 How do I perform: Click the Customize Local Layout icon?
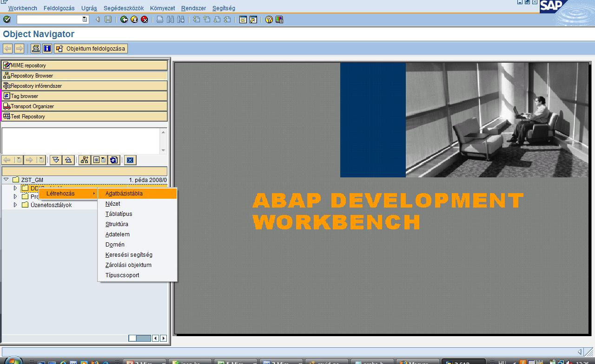tap(279, 19)
